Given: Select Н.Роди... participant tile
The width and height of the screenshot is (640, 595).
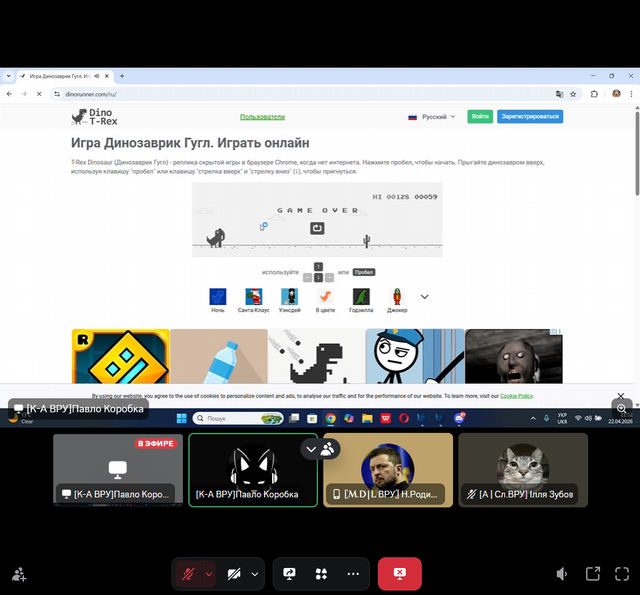Looking at the screenshot, I should [388, 470].
